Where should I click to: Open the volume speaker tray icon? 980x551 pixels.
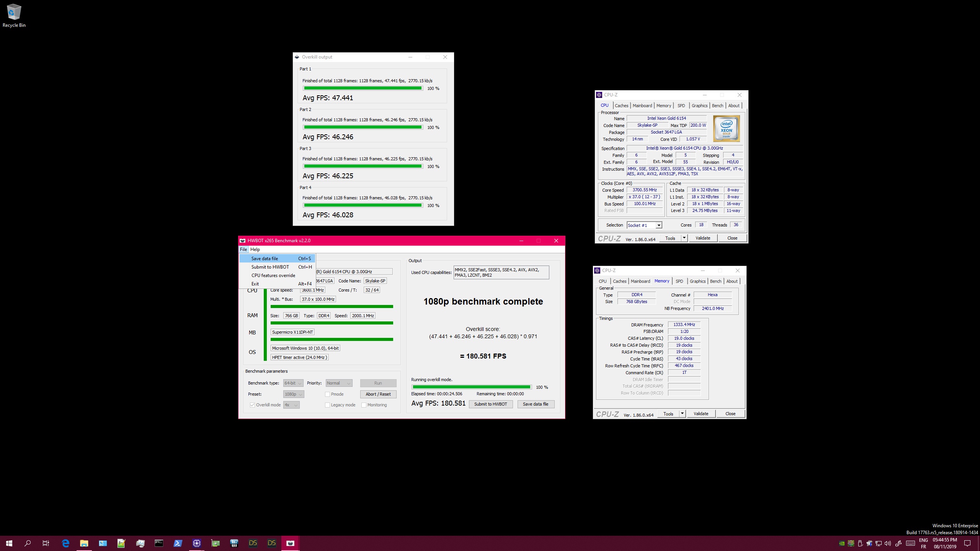click(x=888, y=543)
